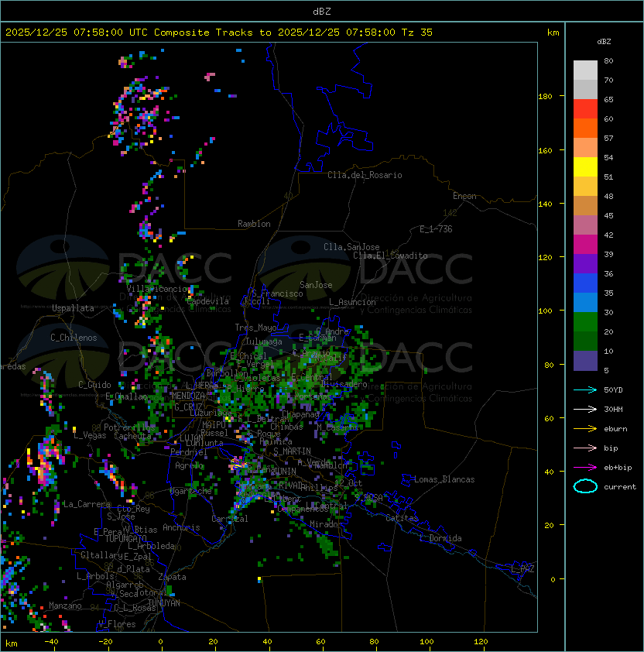The width and height of the screenshot is (644, 652).
Task: Click the light orange 54-57 dBZ swatch
Action: point(585,148)
